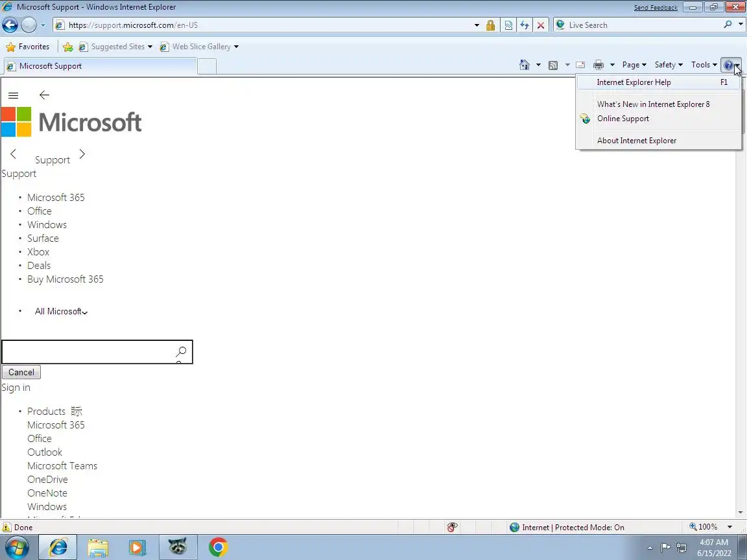Open the Tools menu
This screenshot has height=560, width=747.
coord(704,65)
